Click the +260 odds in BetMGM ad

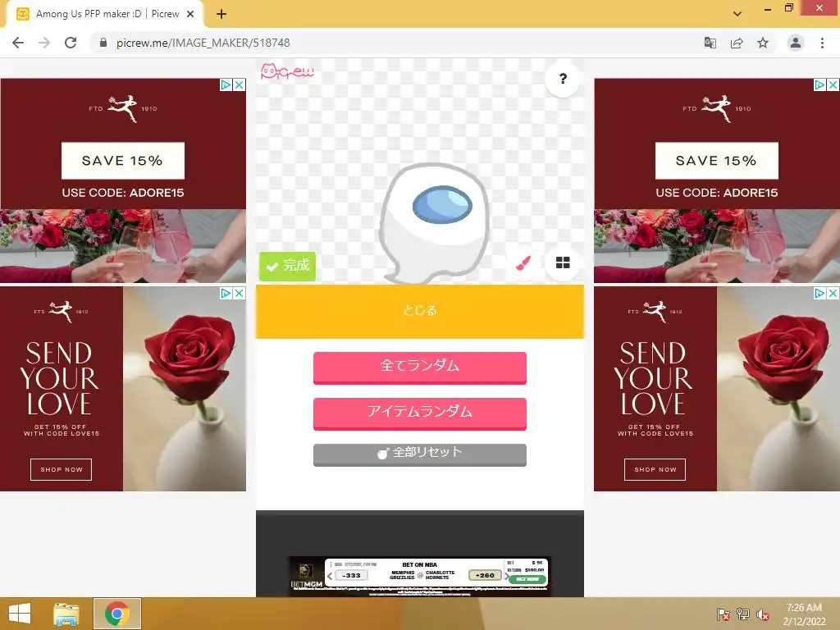pyautogui.click(x=485, y=575)
